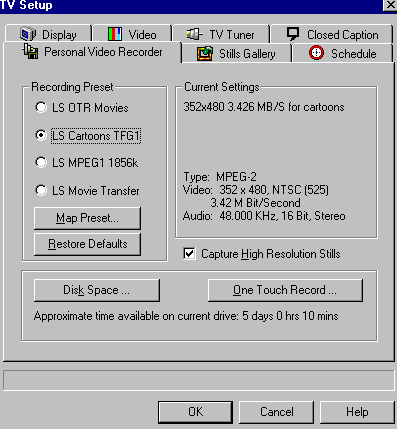Open the Disk Space dialog
Viewport: 397px width, 429px height.
click(97, 290)
